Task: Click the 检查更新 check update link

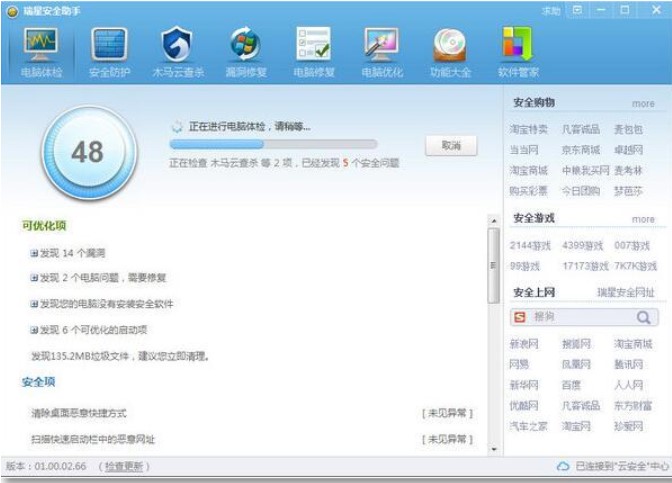Action: click(123, 466)
